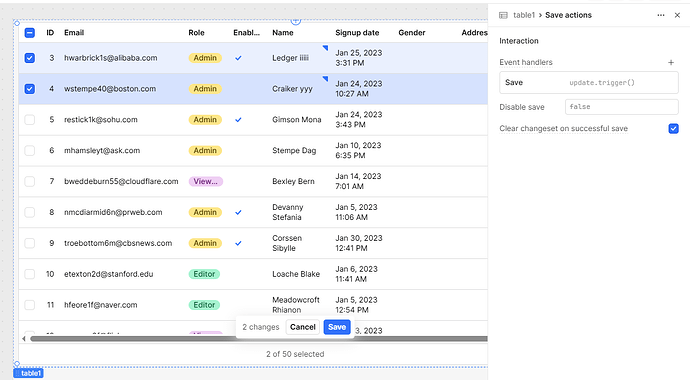Open the Admin role tag in row 8
The image size is (690, 380).
click(205, 212)
